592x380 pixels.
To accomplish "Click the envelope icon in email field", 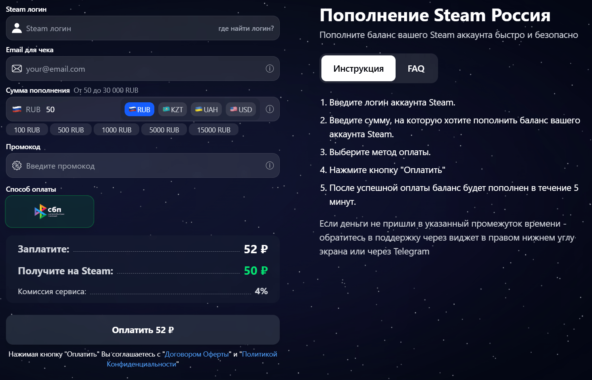I will click(17, 68).
